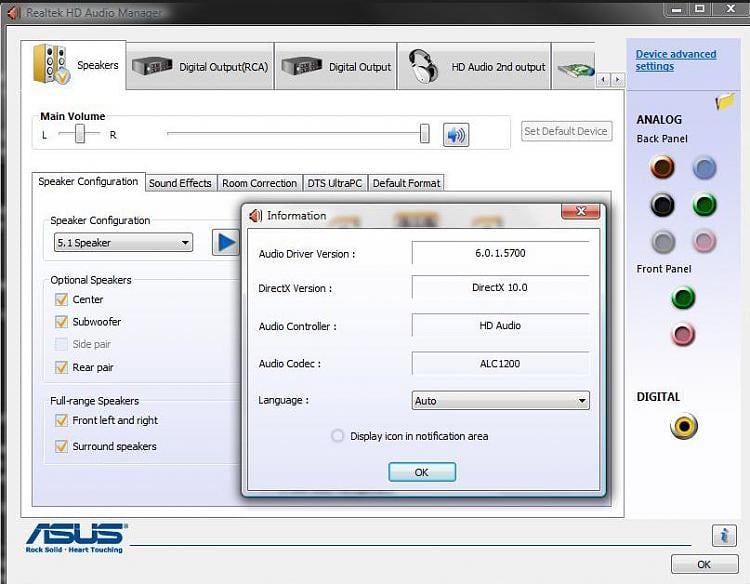Click OK in the main Realtek window
The height and width of the screenshot is (584, 750).
point(705,564)
